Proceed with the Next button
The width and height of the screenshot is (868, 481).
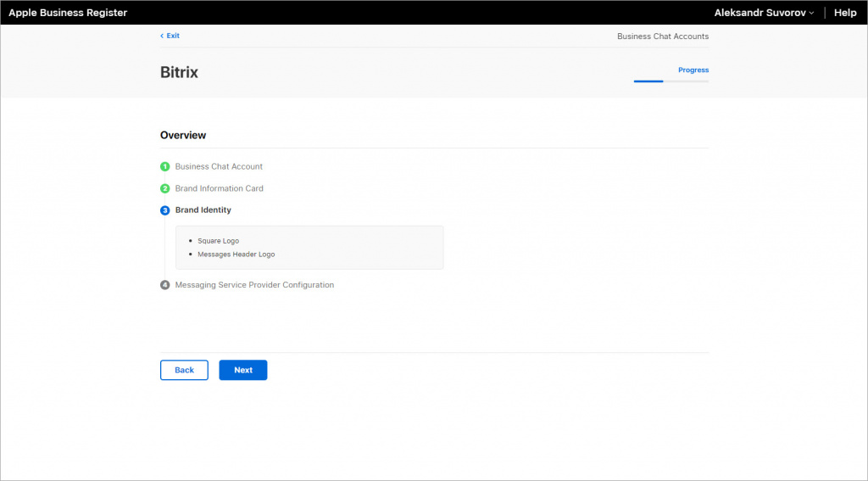coord(243,370)
